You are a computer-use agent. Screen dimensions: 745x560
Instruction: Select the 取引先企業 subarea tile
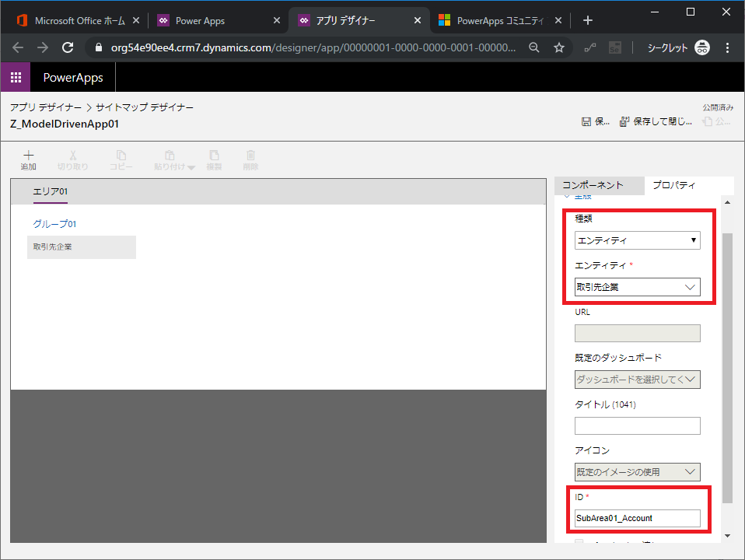coord(81,247)
